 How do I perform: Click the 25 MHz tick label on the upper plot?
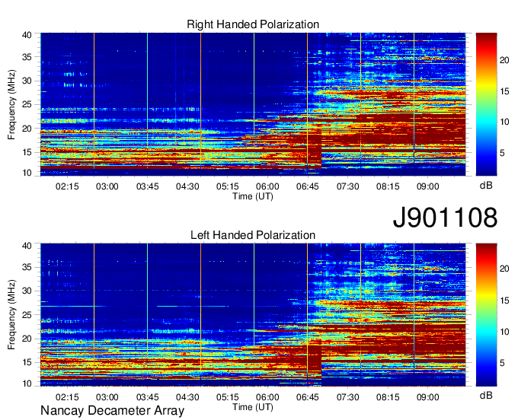coord(27,104)
